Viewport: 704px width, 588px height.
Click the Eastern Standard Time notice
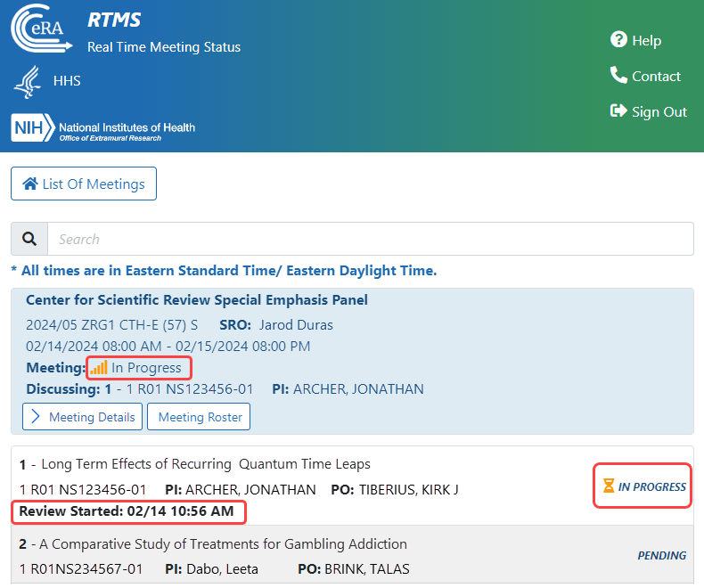tap(224, 271)
